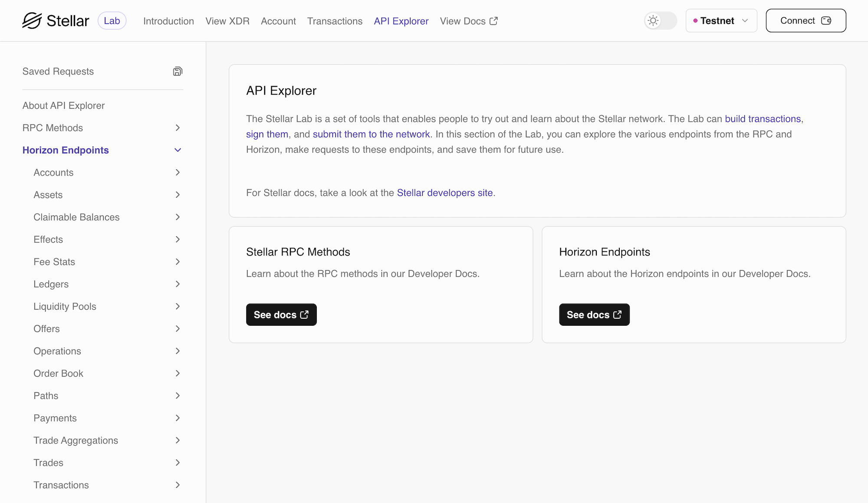Expand the Transactions sidebar section
868x503 pixels.
click(108, 485)
